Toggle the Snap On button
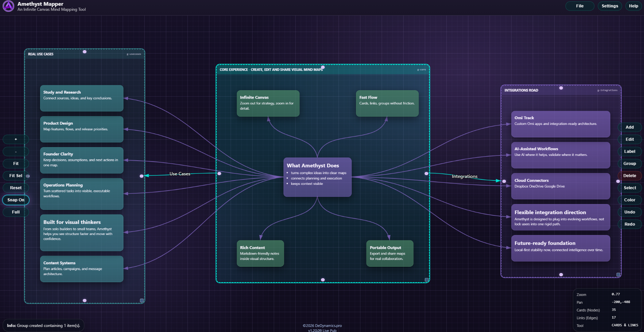 click(16, 200)
